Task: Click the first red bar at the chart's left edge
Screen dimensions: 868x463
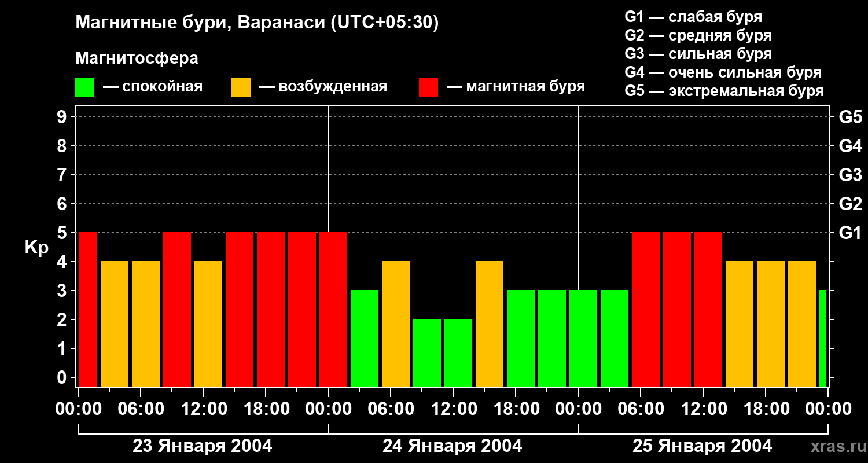Action: click(88, 310)
